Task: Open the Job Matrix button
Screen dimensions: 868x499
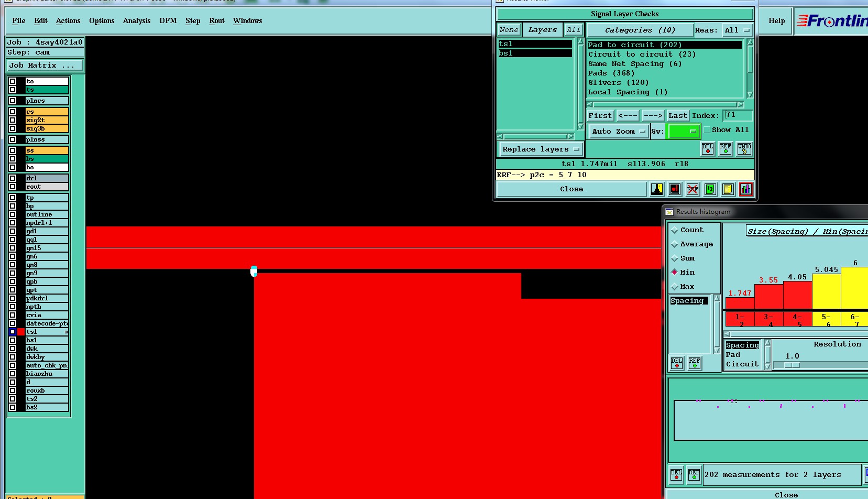Action: 45,66
